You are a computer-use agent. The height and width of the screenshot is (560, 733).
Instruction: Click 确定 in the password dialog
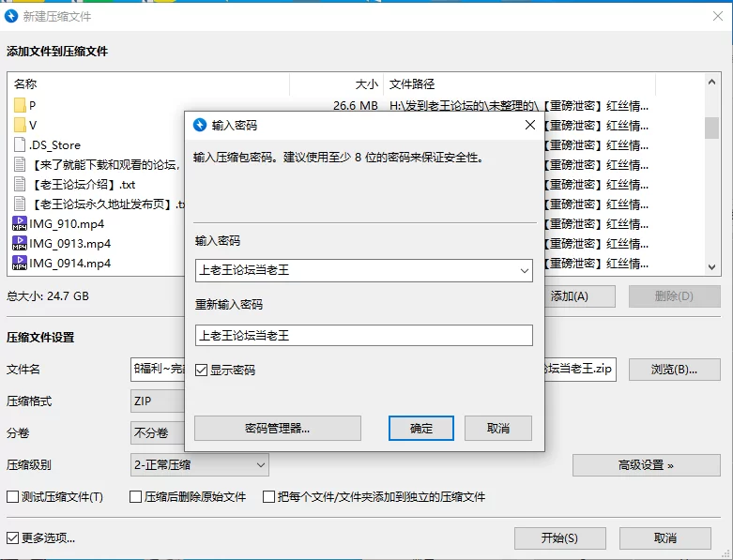pyautogui.click(x=421, y=429)
